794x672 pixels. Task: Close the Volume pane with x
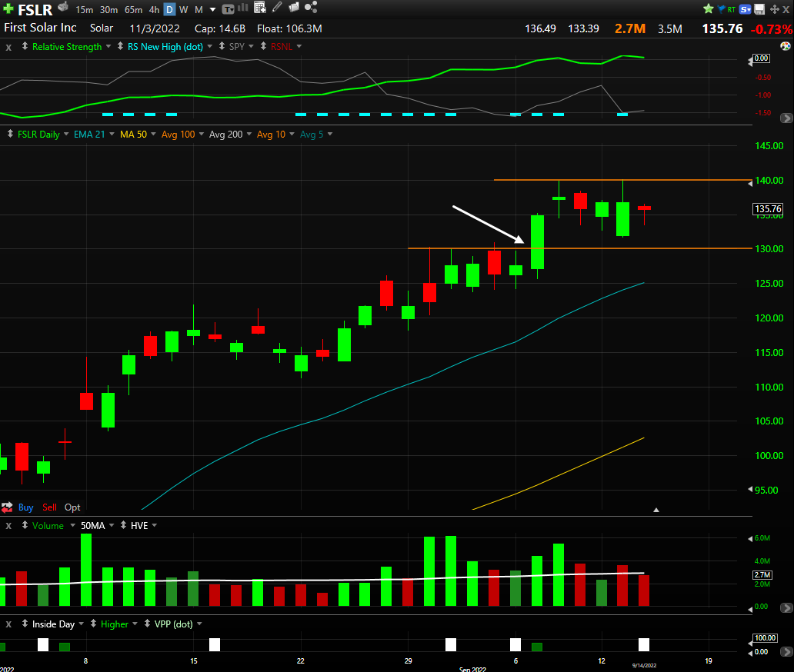[x=8, y=526]
